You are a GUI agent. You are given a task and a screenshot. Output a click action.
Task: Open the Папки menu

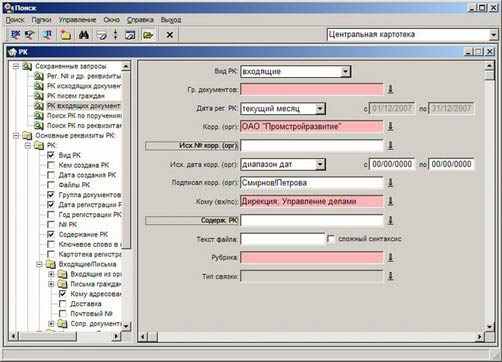pyautogui.click(x=41, y=20)
